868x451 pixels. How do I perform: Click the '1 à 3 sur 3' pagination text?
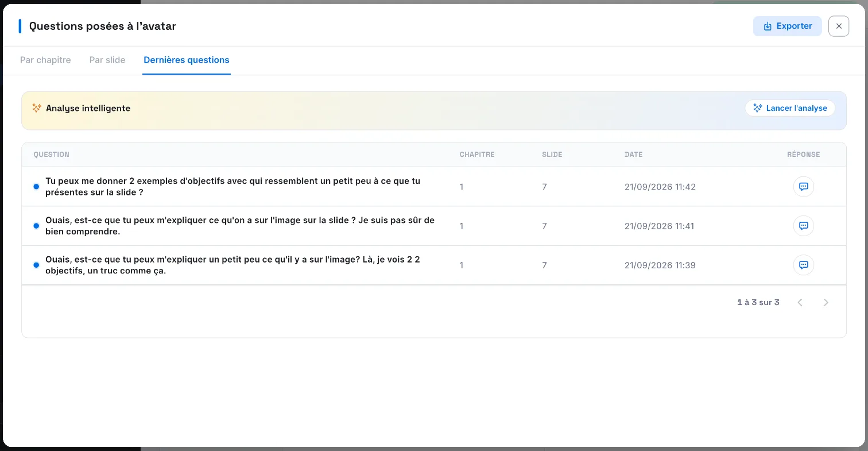point(758,302)
